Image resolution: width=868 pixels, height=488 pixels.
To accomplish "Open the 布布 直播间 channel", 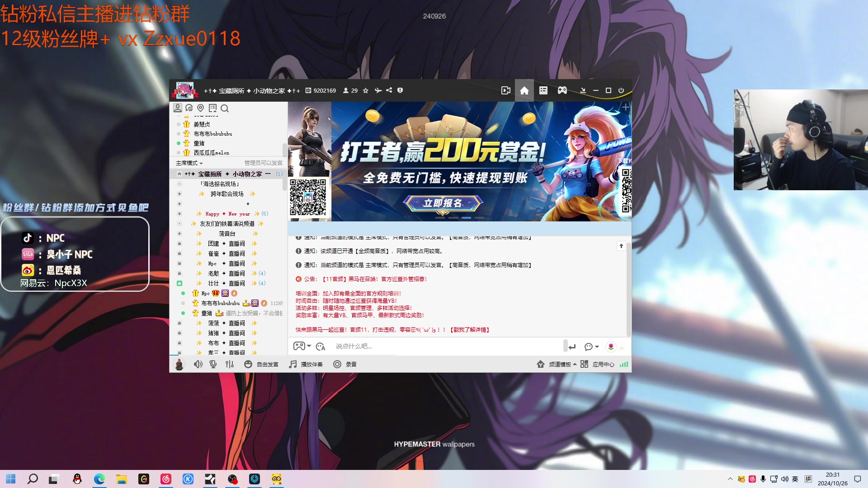I will (226, 343).
